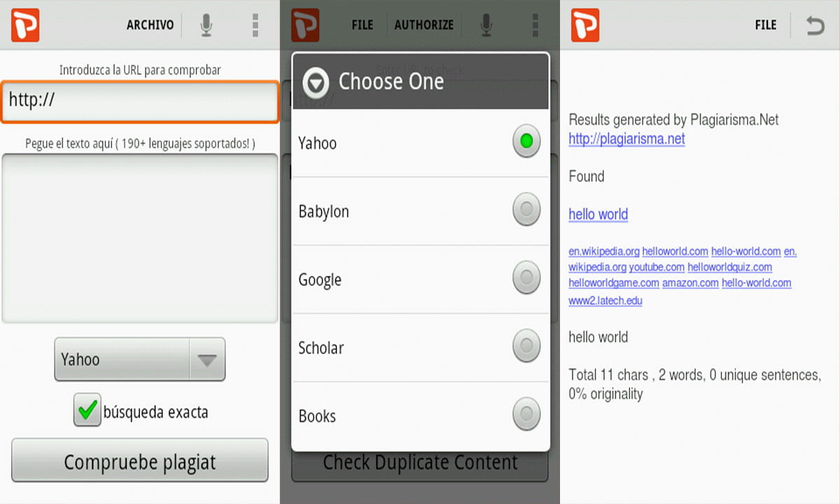Screen dimensions: 840x504
Task: Tap the Google option label
Action: coord(320,280)
